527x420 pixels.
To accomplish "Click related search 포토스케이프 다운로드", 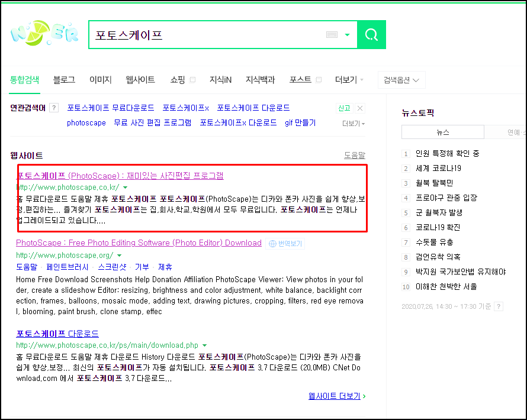I will click(253, 108).
